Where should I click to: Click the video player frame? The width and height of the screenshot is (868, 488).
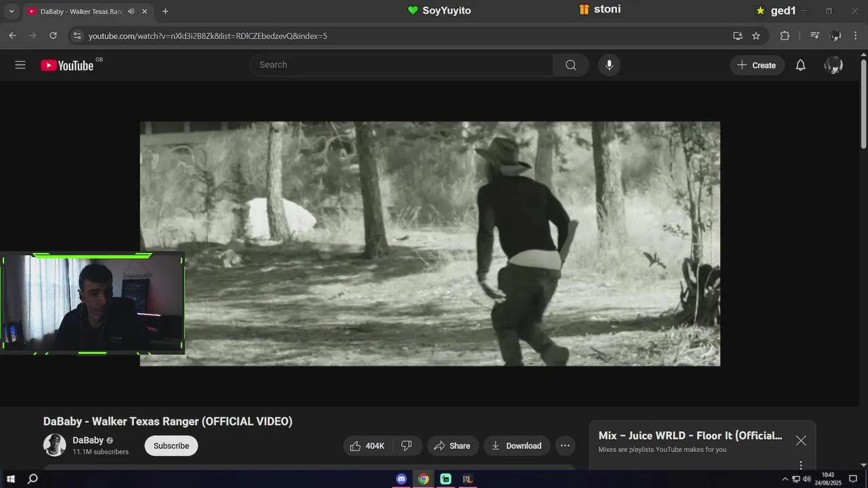tap(430, 244)
